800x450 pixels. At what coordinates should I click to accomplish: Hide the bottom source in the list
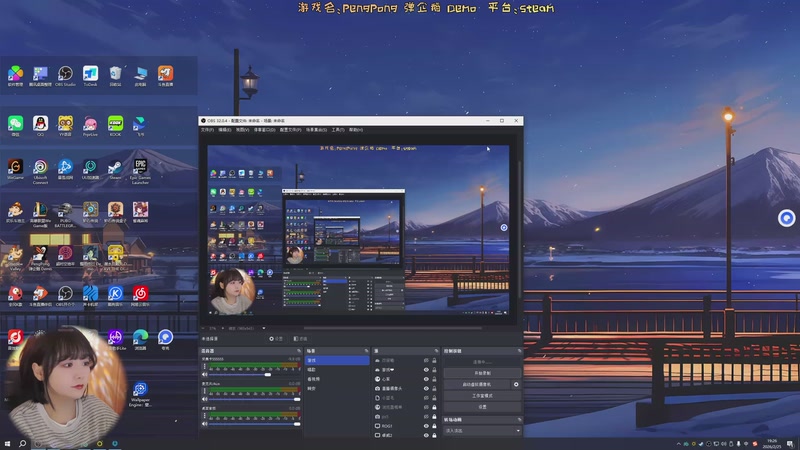[426, 435]
